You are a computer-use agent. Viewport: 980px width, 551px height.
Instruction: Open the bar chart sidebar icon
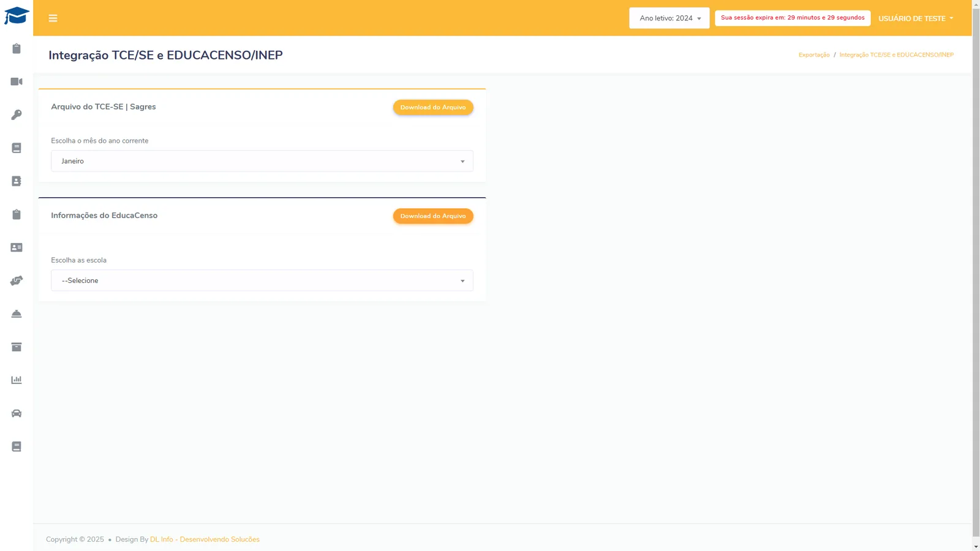17,380
